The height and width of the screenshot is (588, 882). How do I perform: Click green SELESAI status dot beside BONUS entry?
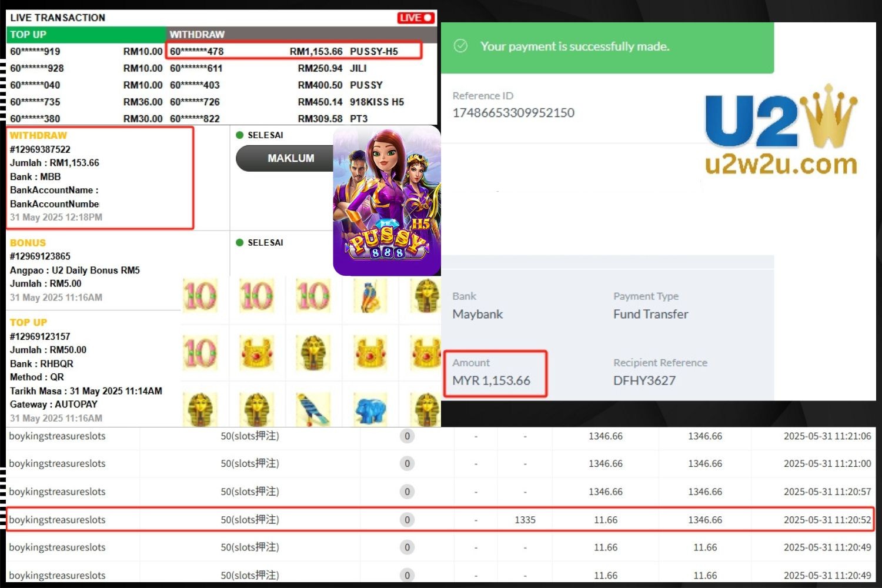tap(239, 243)
